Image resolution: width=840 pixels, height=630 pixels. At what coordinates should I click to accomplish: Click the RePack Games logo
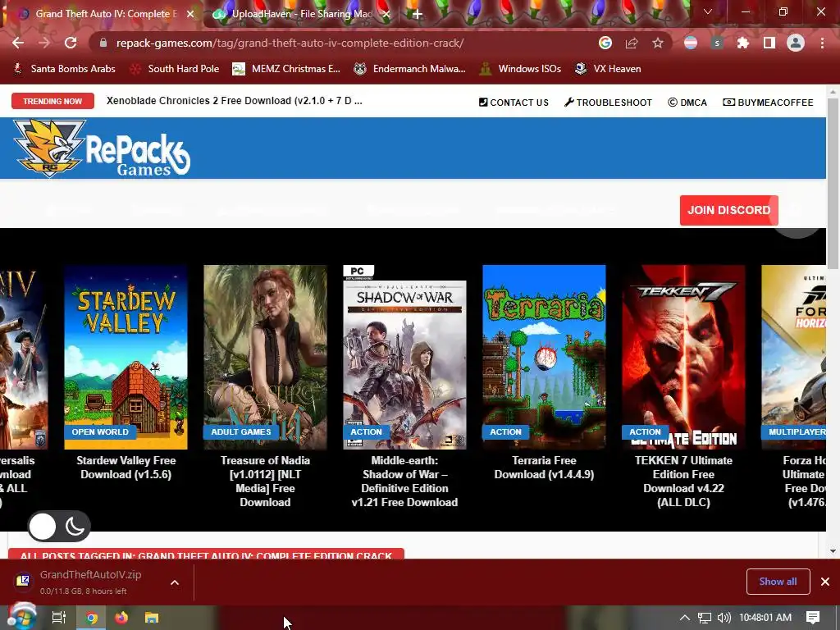102,148
